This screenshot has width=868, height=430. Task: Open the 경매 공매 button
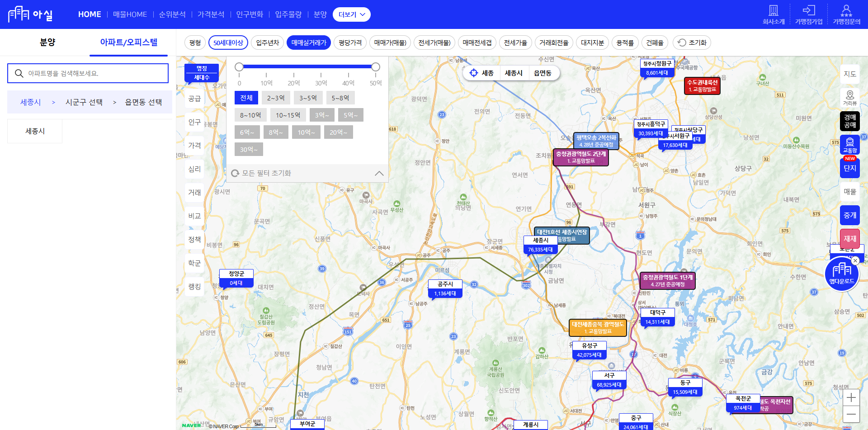click(850, 121)
